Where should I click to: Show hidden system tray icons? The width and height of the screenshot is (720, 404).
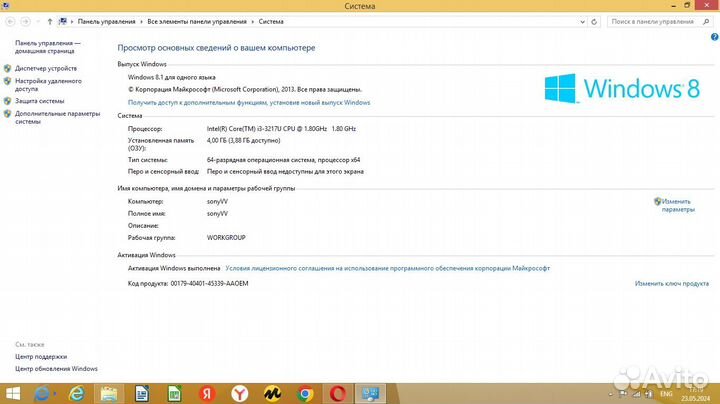(610, 394)
